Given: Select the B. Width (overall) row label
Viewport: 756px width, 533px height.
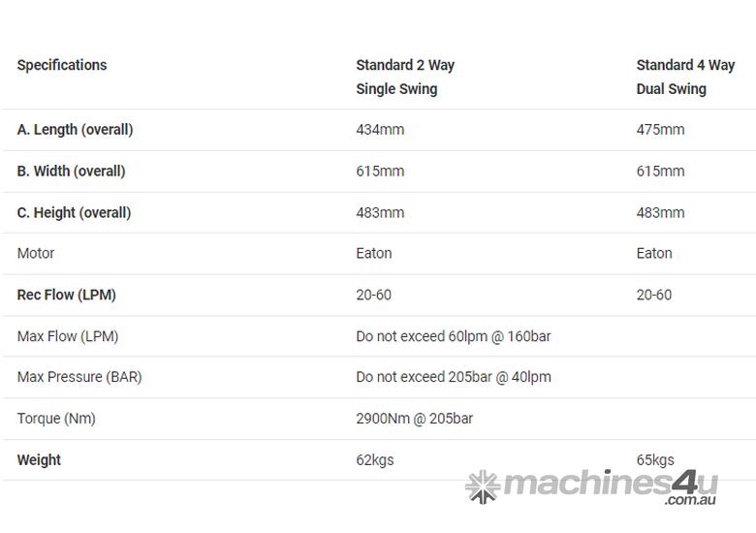Looking at the screenshot, I should (x=72, y=172).
